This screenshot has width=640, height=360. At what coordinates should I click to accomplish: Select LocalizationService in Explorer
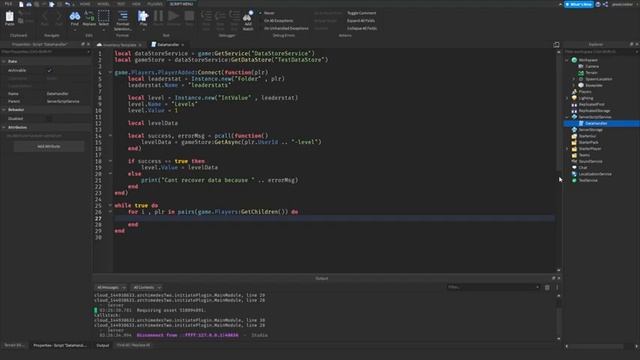point(595,174)
